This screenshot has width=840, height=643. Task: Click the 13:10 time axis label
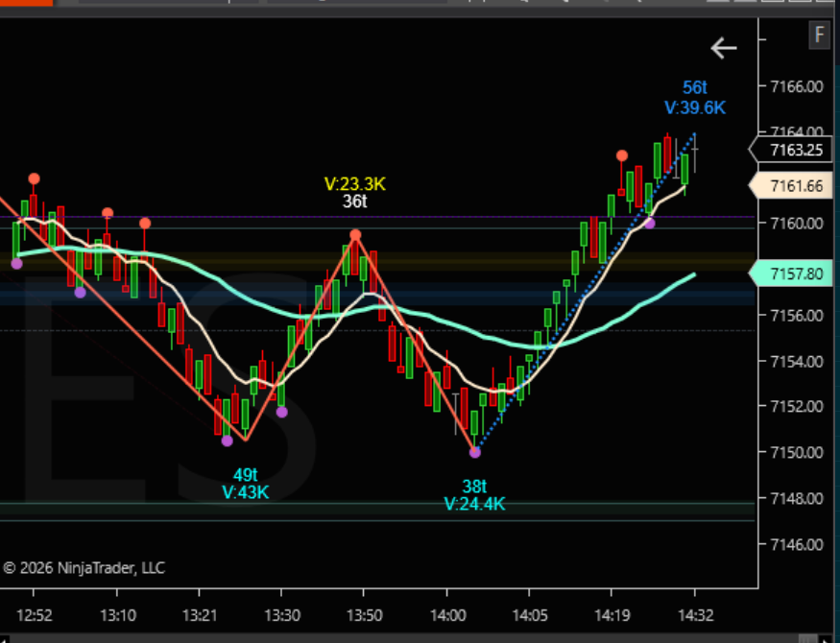(118, 615)
